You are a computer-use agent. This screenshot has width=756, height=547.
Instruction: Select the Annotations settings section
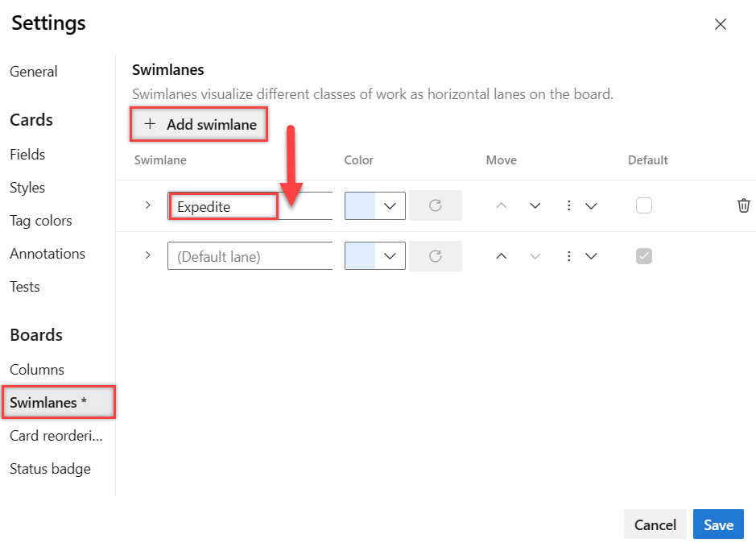point(48,254)
